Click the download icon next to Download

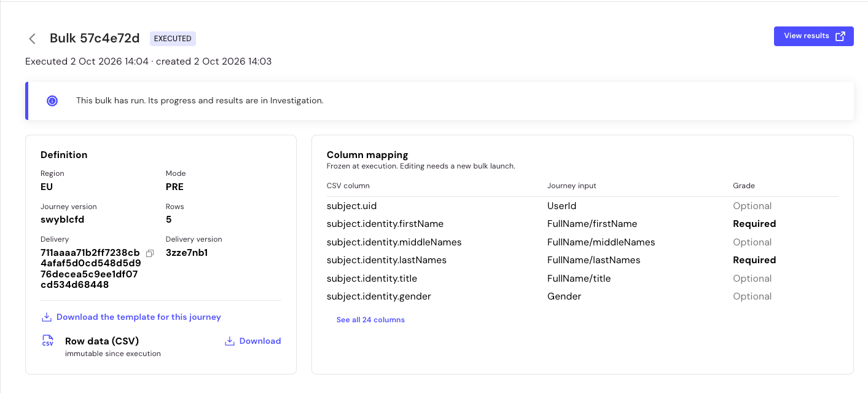tap(230, 341)
